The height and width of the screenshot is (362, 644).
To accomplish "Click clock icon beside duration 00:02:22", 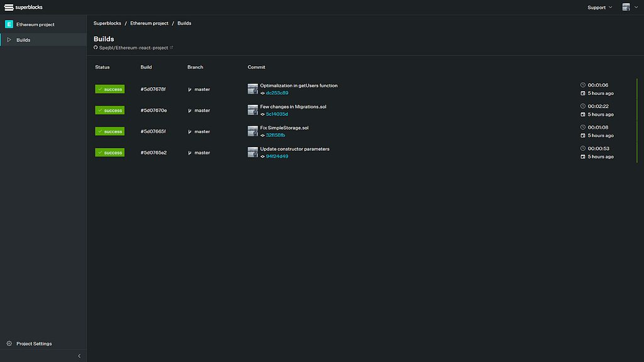I will (x=583, y=106).
